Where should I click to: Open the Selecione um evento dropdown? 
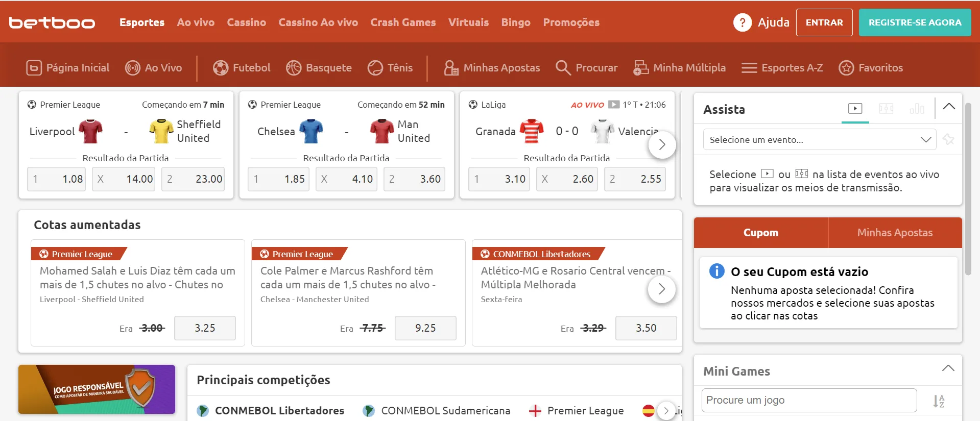point(820,139)
